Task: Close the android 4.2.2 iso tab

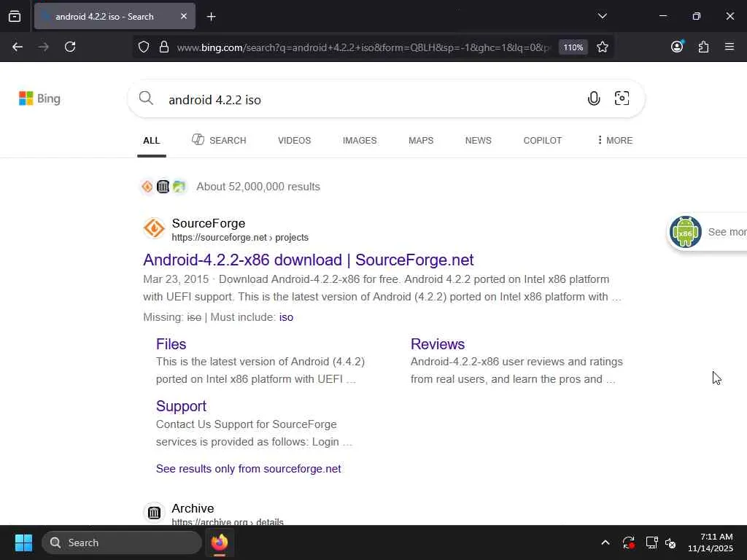Action: tap(184, 16)
